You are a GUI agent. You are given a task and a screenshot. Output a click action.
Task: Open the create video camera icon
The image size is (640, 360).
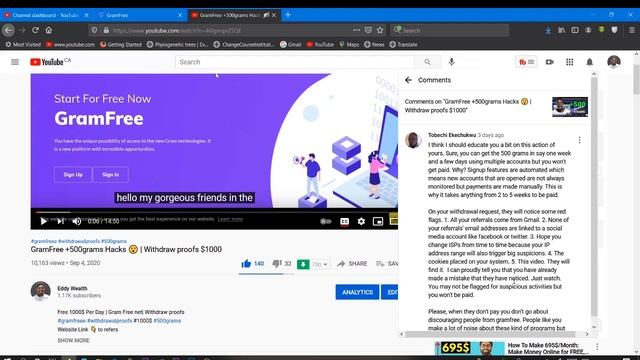(x=549, y=62)
